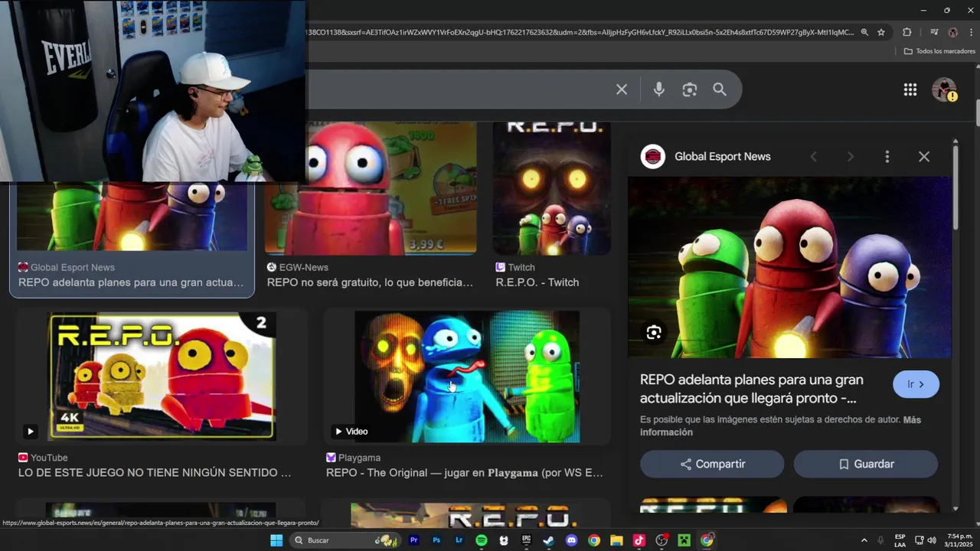
Task: Close the image preview panel
Action: click(924, 157)
